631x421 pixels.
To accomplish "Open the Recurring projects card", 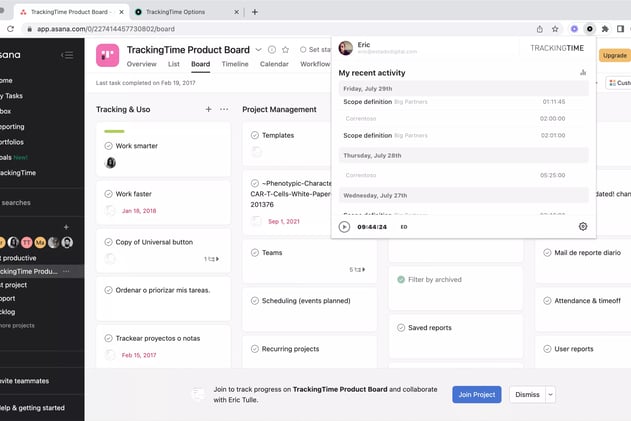I will coord(310,351).
